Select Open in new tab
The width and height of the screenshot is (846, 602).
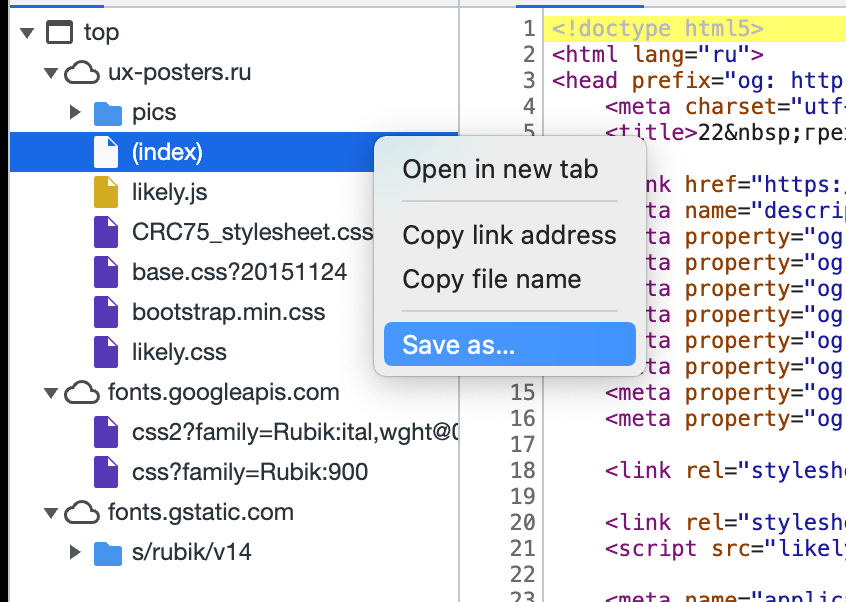500,169
